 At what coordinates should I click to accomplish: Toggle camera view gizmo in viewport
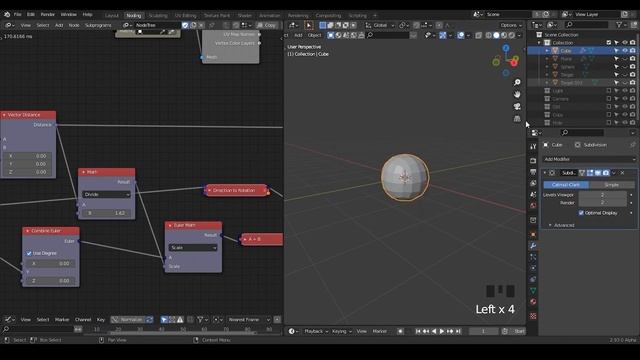[x=517, y=107]
